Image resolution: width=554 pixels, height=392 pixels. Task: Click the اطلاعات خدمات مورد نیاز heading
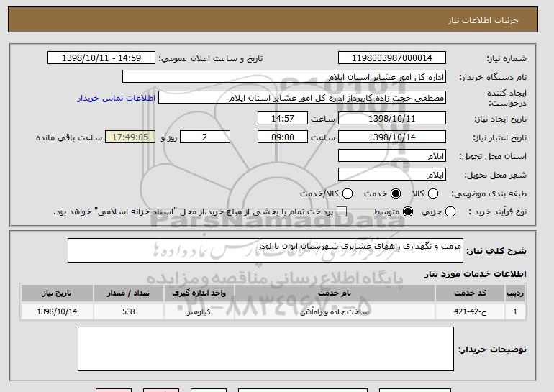tap(475, 274)
